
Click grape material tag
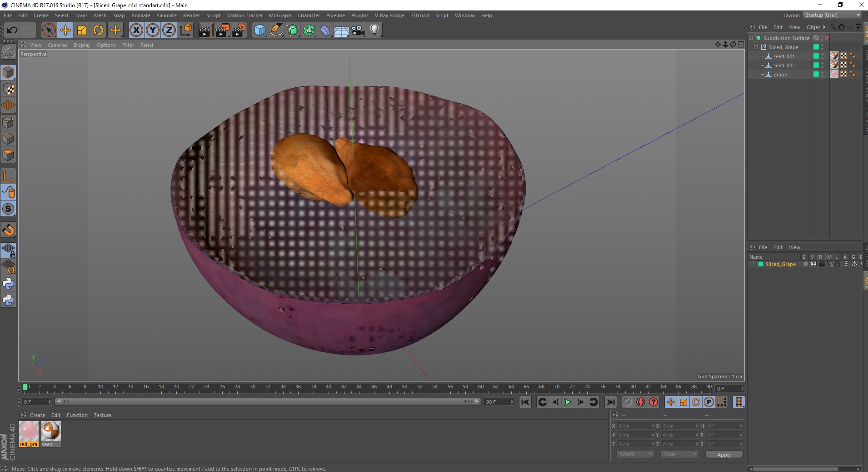click(x=834, y=74)
